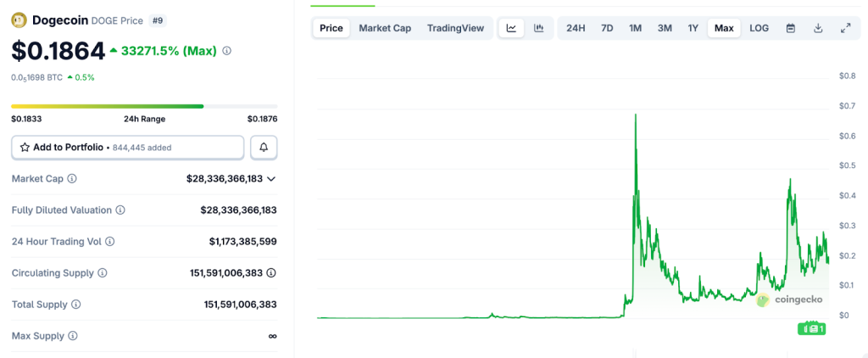
Task: Click the 24h Range price bar
Action: point(143,106)
